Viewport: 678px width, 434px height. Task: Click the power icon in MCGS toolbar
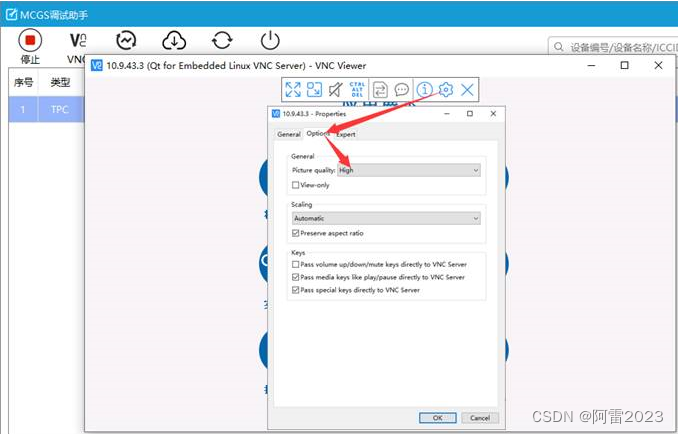[x=270, y=41]
